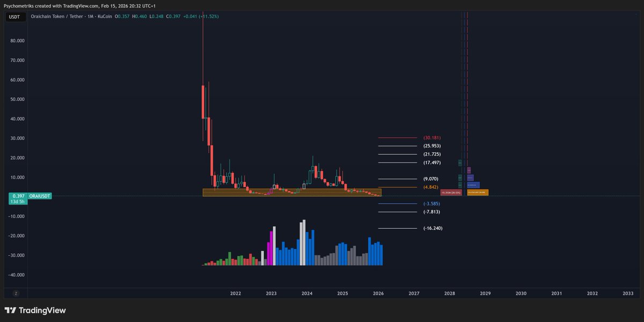Click the 13d 5h countdown label
644x322 pixels.
click(x=17, y=202)
